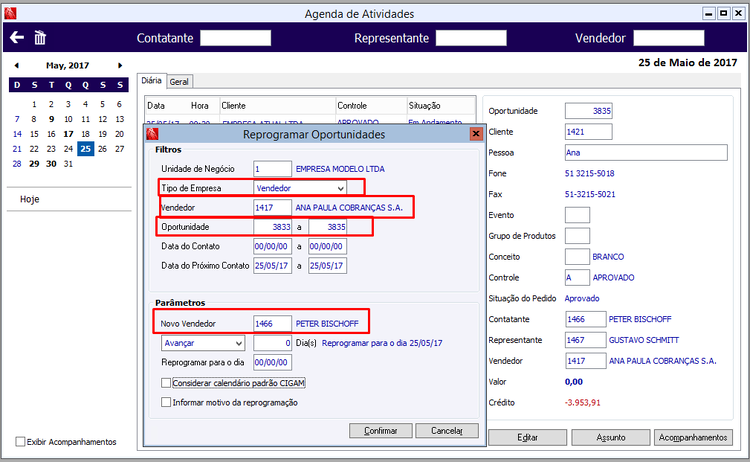The image size is (750, 462).
Task: Click the Agenda de Atividades app icon
Action: (10, 13)
